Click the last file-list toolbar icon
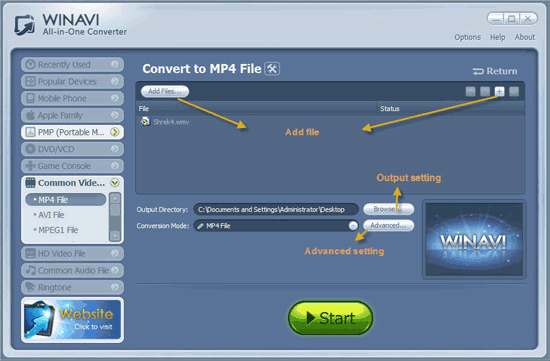Viewport: 550px width, 361px height. click(514, 92)
